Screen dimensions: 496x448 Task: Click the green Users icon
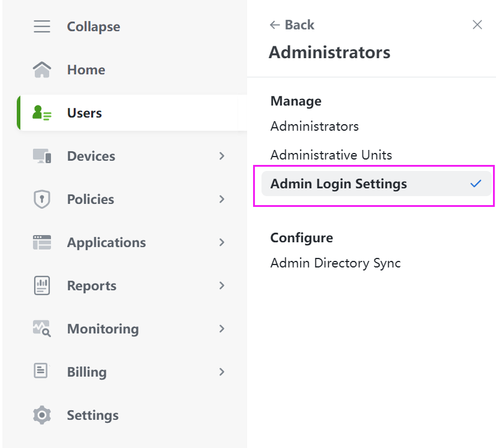pyautogui.click(x=42, y=113)
